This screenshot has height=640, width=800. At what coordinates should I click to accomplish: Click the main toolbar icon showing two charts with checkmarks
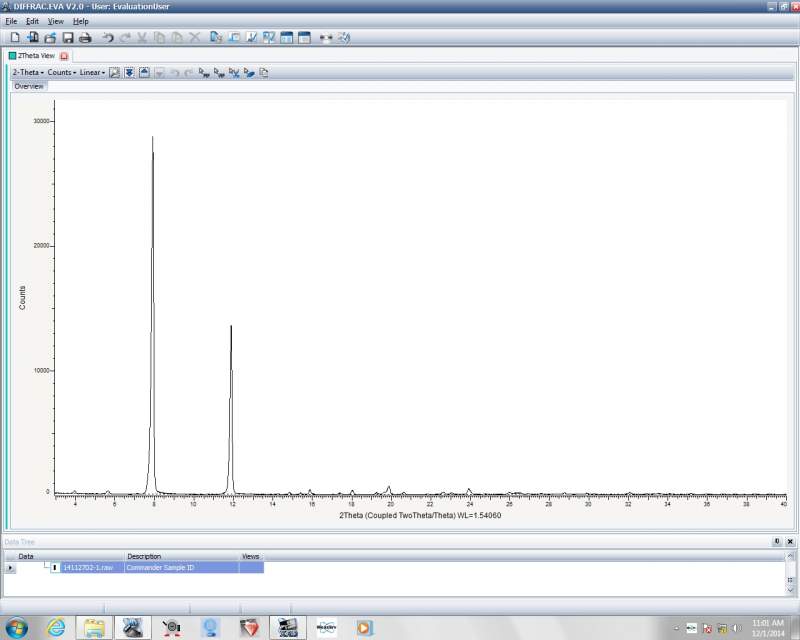(x=269, y=37)
